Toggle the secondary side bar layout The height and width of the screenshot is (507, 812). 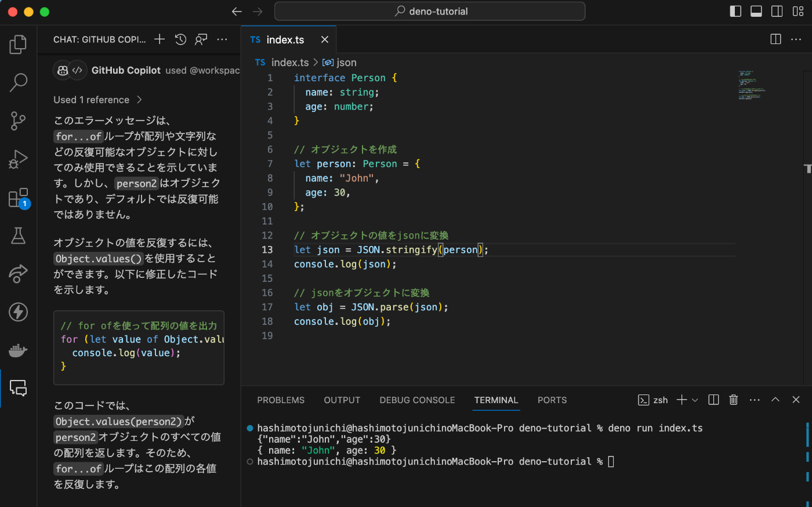pos(777,11)
